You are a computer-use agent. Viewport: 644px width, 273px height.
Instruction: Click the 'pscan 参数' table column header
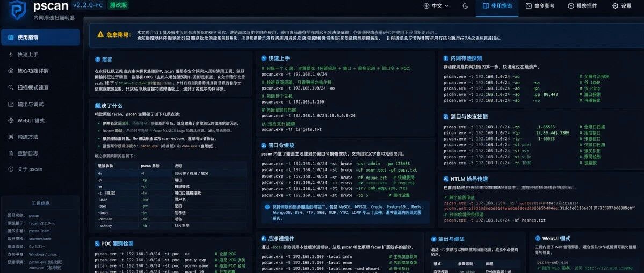(x=149, y=166)
